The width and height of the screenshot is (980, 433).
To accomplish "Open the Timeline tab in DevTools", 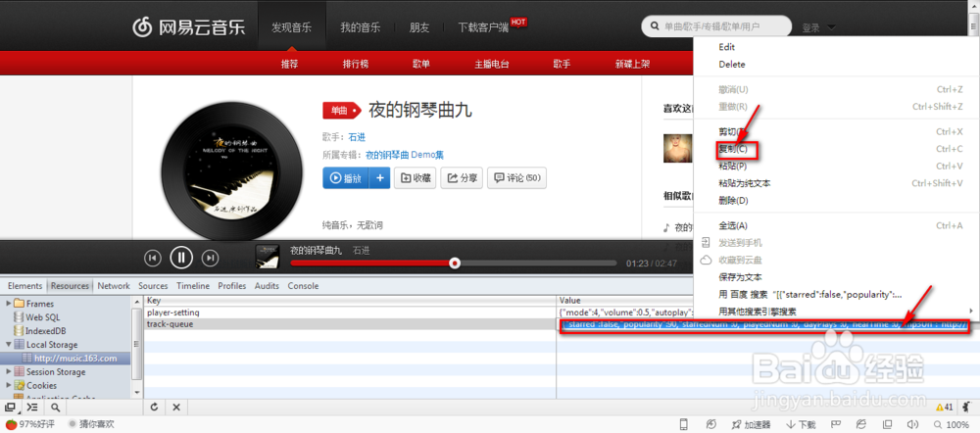I will point(192,285).
